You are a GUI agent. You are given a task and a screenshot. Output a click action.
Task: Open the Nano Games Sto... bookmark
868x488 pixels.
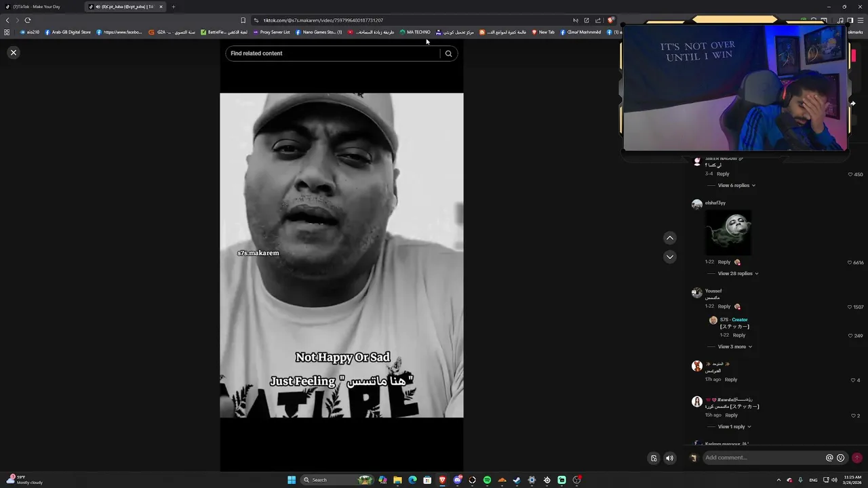pos(319,32)
